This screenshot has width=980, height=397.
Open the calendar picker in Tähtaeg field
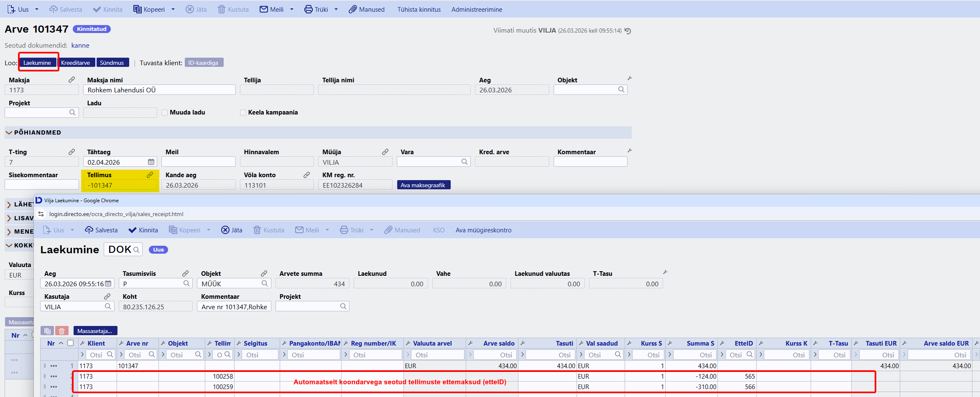[x=151, y=162]
